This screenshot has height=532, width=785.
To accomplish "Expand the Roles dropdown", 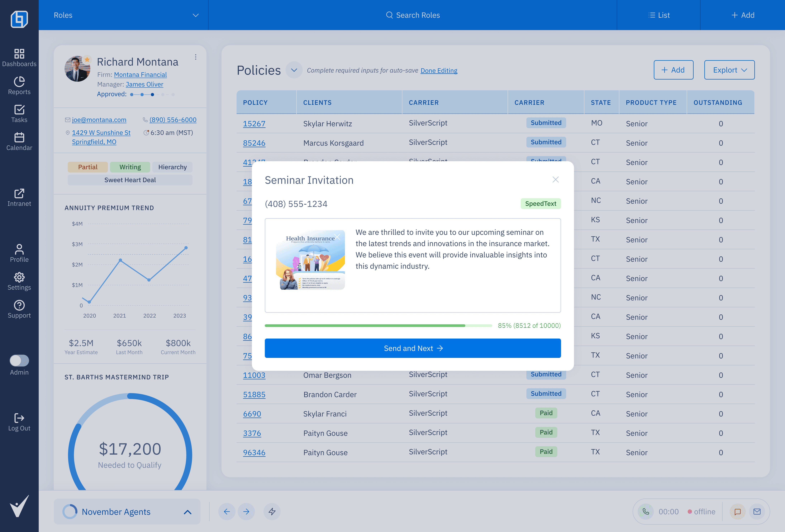I will pyautogui.click(x=195, y=15).
